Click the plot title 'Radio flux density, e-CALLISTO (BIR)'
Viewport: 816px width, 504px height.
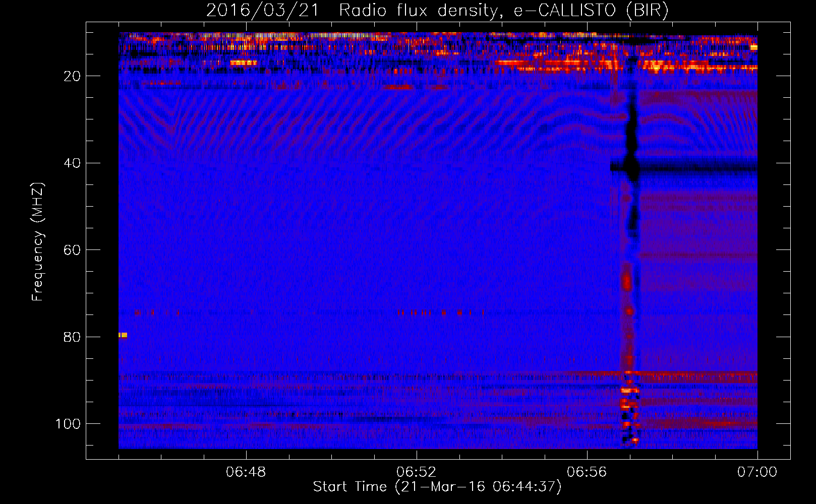504,11
